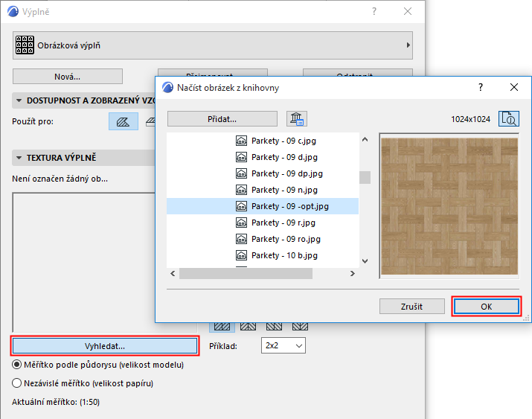Collapse the TEXTURA VÝPLNĚ section
Screen dimensions: 532x419
click(x=19, y=158)
